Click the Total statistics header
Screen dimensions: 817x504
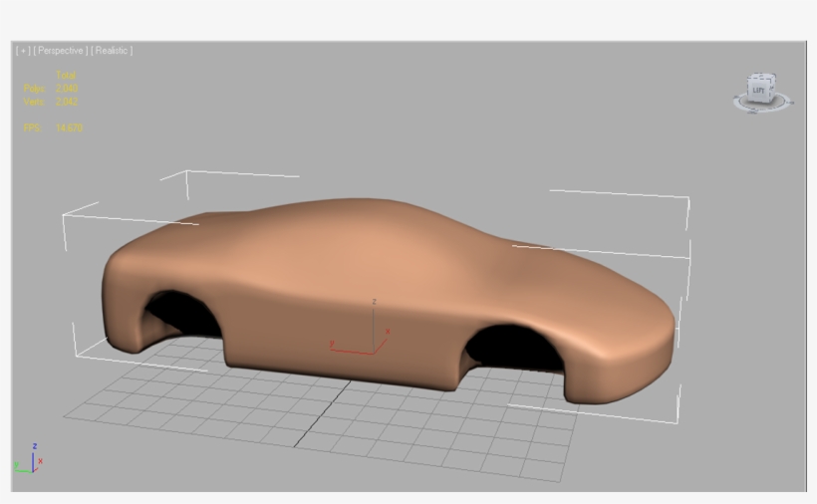(x=66, y=75)
